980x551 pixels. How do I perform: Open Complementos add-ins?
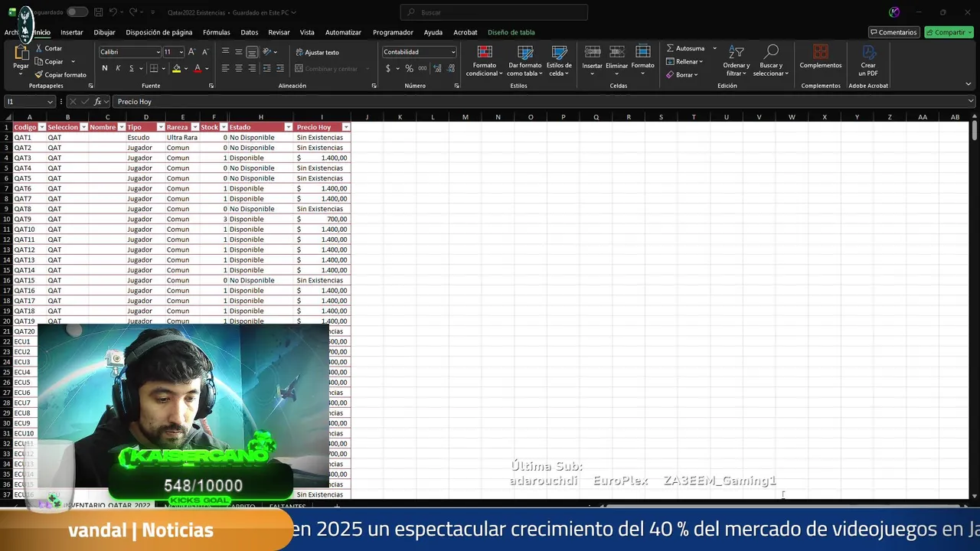tap(821, 57)
